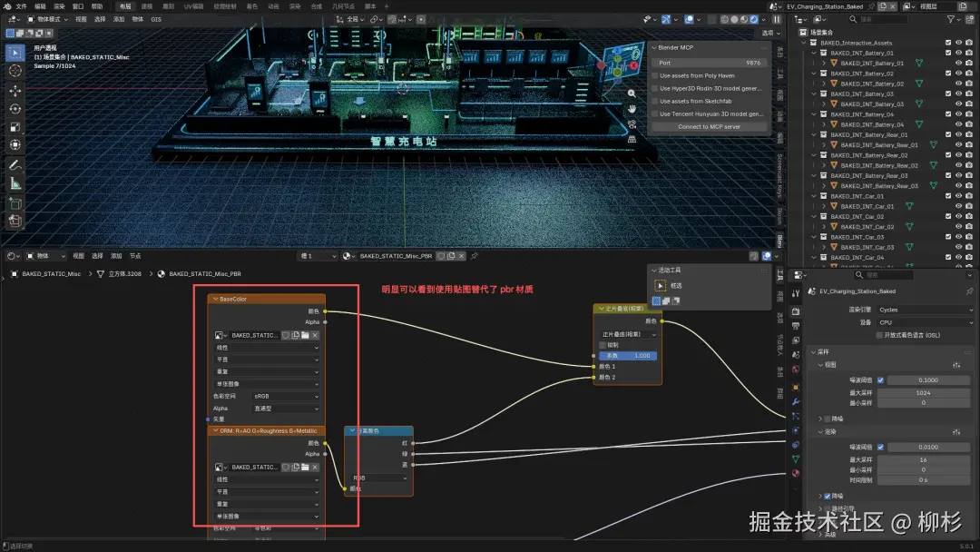Enable Use assets from Sketchfab

655,102
